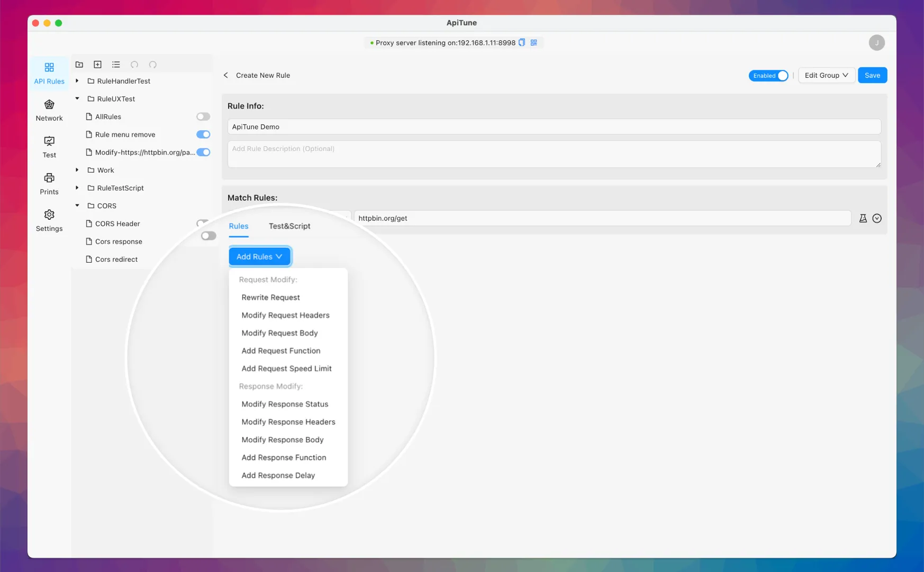The width and height of the screenshot is (924, 572).
Task: Click the Add Rule Description field
Action: (x=554, y=154)
